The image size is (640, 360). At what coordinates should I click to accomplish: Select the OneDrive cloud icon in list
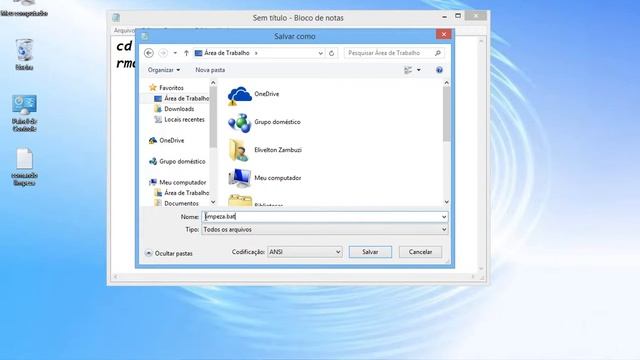pos(240,95)
